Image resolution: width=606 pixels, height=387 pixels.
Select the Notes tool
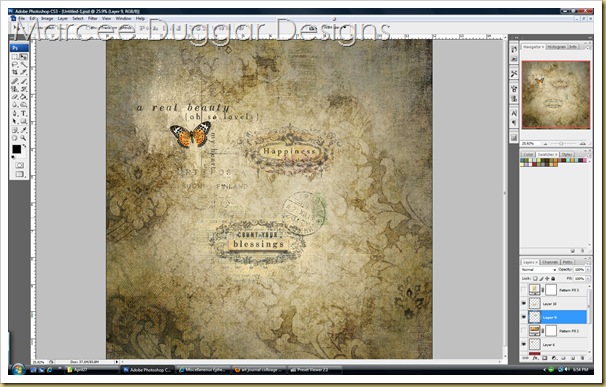coord(15,130)
